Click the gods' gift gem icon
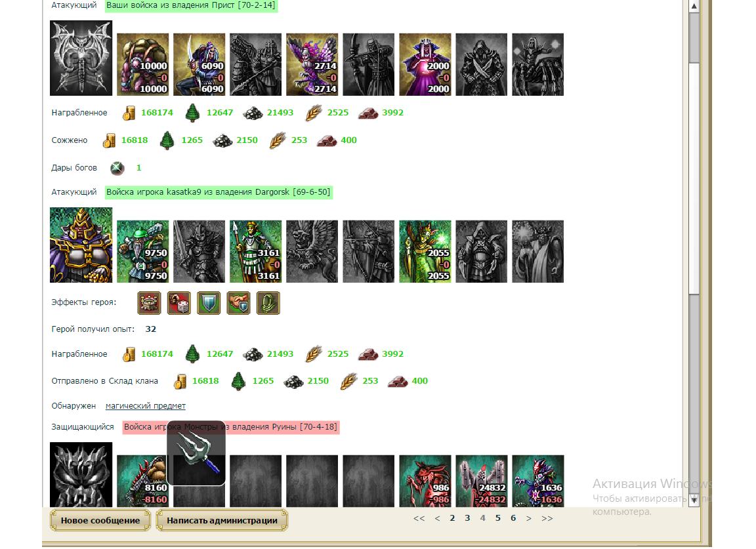Viewport: 756px width, 549px height. [117, 168]
